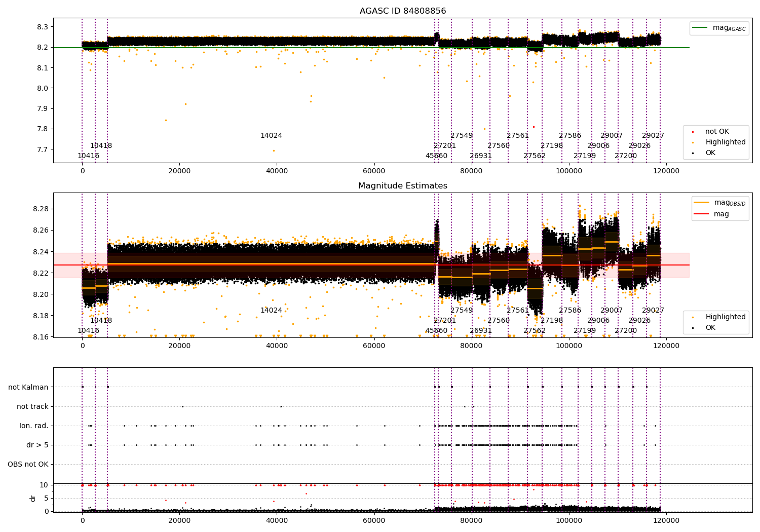Click obsid label '29006' in the top plot
This screenshot has width=760, height=532.
[598, 146]
